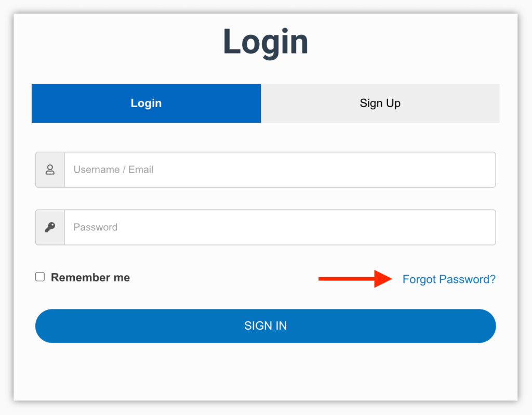The width and height of the screenshot is (532, 415).
Task: Click the large Login heading
Action: 265,42
